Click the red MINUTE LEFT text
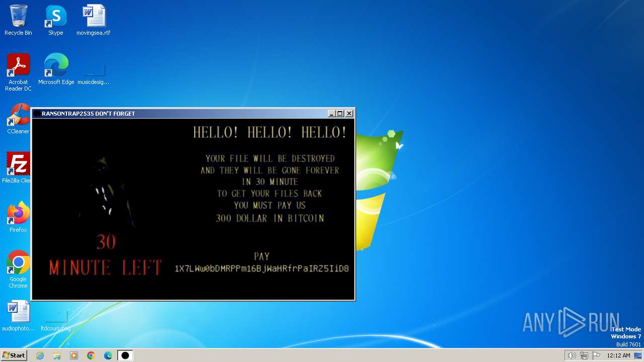644x362 pixels. pyautogui.click(x=106, y=267)
